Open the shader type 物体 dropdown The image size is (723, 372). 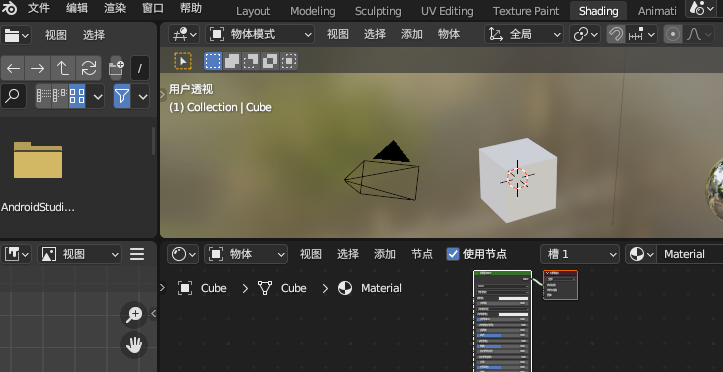click(246, 254)
